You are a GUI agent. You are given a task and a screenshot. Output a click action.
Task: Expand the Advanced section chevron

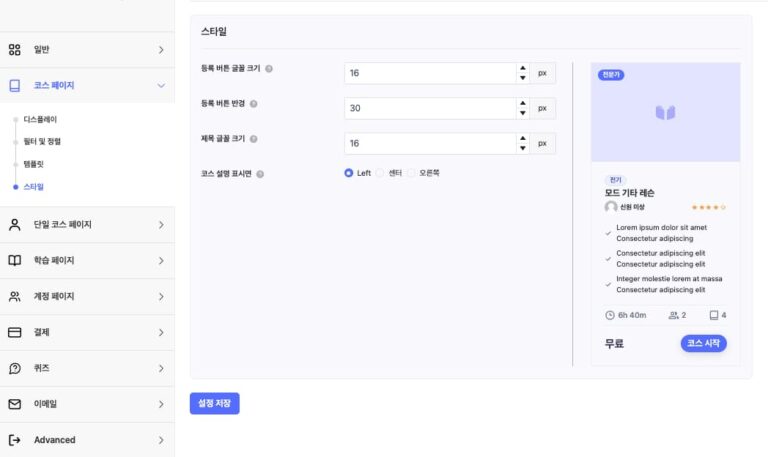161,440
